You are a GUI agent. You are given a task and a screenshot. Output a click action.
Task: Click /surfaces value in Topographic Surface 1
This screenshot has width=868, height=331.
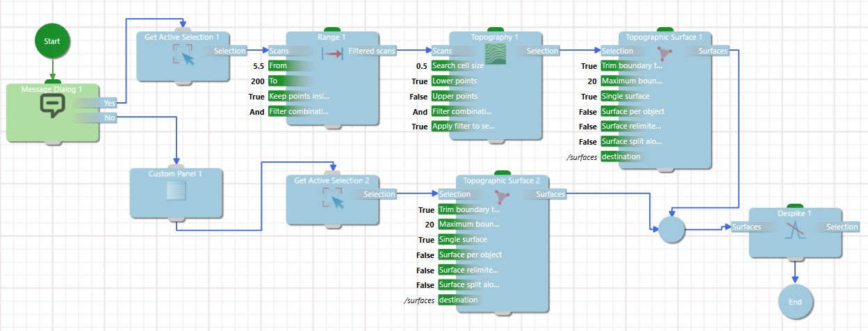[x=581, y=157]
